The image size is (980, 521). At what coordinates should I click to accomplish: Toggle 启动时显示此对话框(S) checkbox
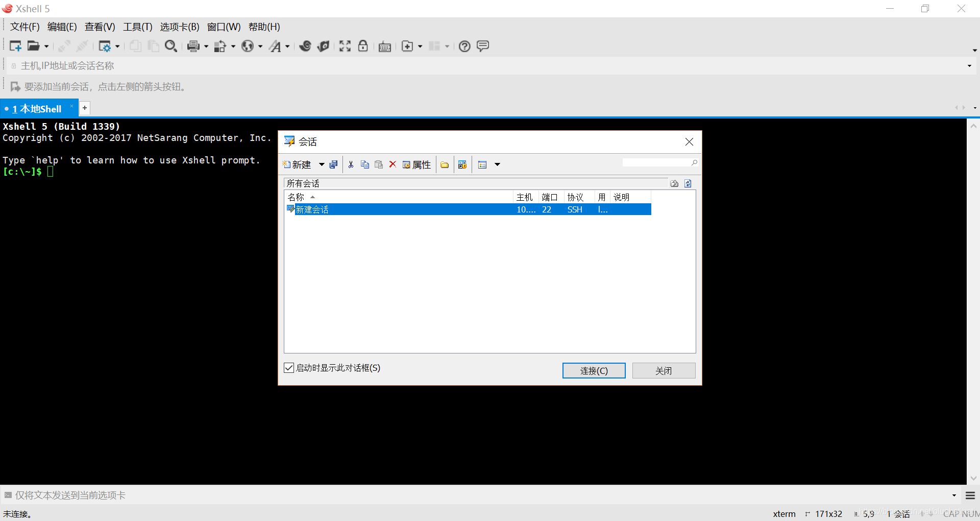pyautogui.click(x=289, y=368)
